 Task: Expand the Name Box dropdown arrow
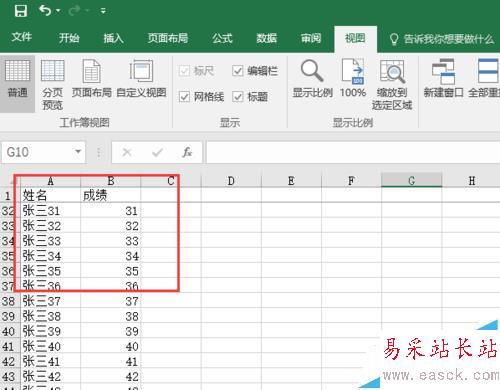(x=78, y=152)
